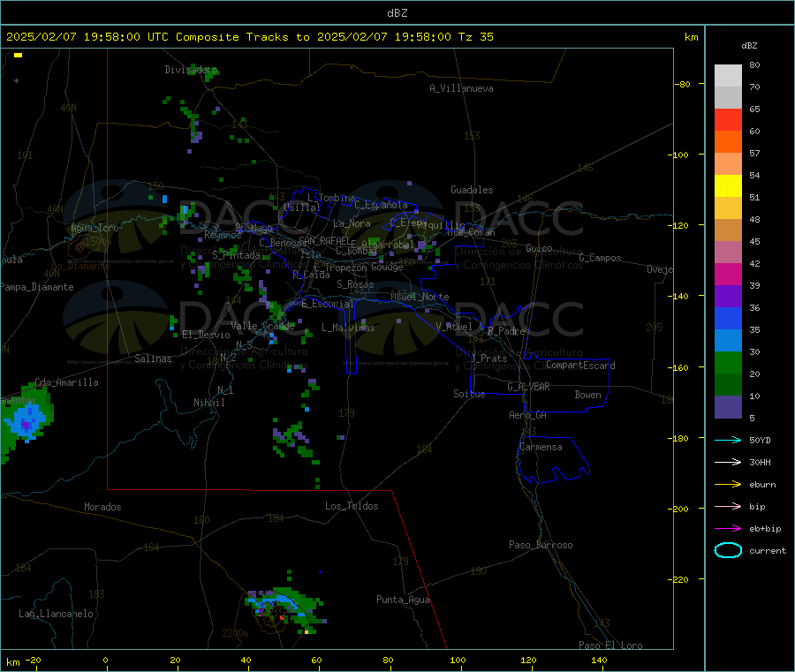
Task: Click the pink bip arrow legend icon
Action: pyautogui.click(x=728, y=506)
